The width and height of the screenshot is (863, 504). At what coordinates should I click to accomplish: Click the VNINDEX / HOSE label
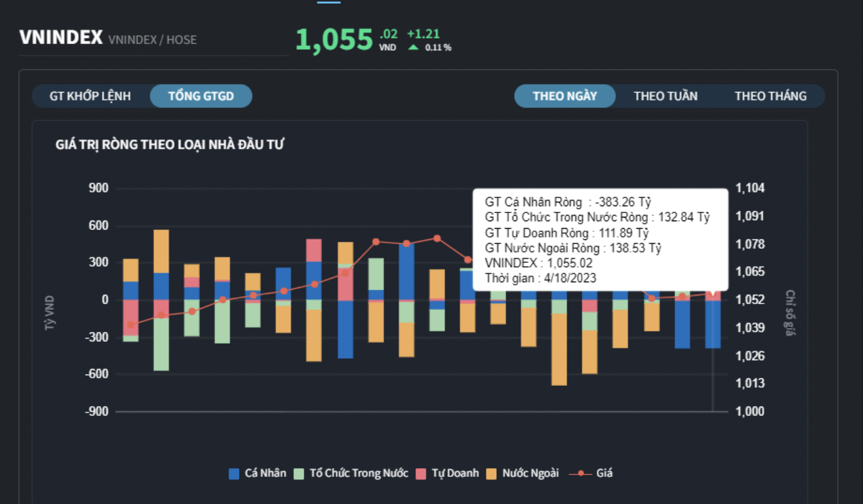click(152, 40)
